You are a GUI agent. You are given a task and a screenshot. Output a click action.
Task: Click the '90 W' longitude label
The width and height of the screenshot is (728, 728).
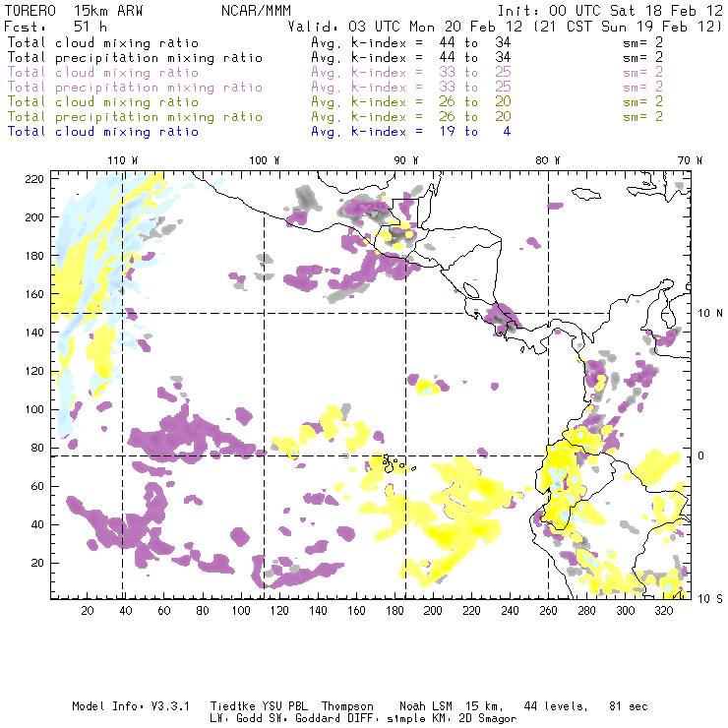pos(406,160)
